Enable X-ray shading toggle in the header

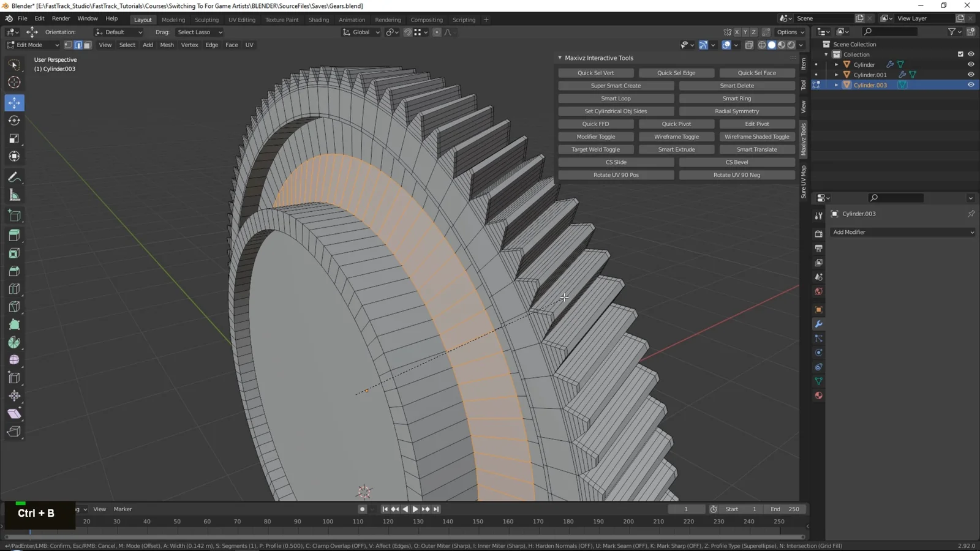tap(748, 45)
